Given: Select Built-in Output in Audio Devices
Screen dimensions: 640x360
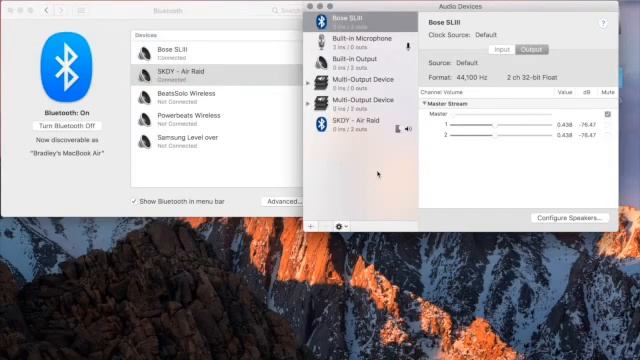Looking at the screenshot, I should [360, 63].
